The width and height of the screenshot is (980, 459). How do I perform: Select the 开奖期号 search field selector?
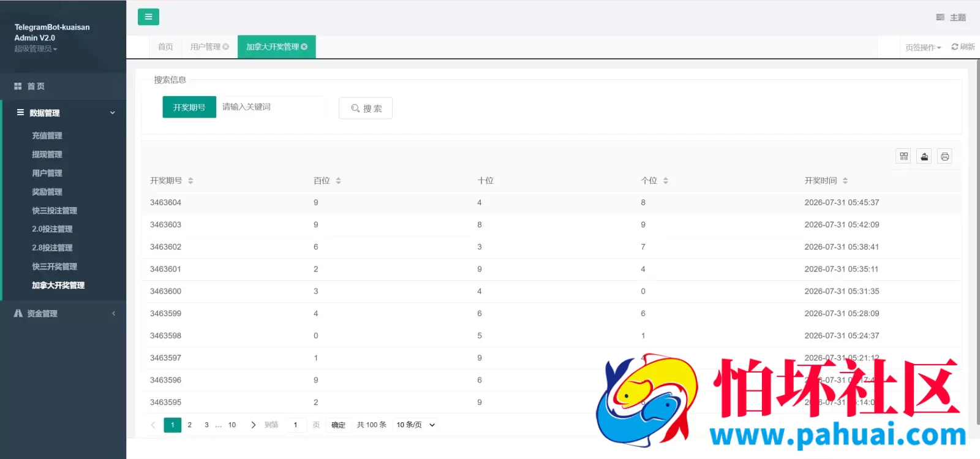point(189,107)
